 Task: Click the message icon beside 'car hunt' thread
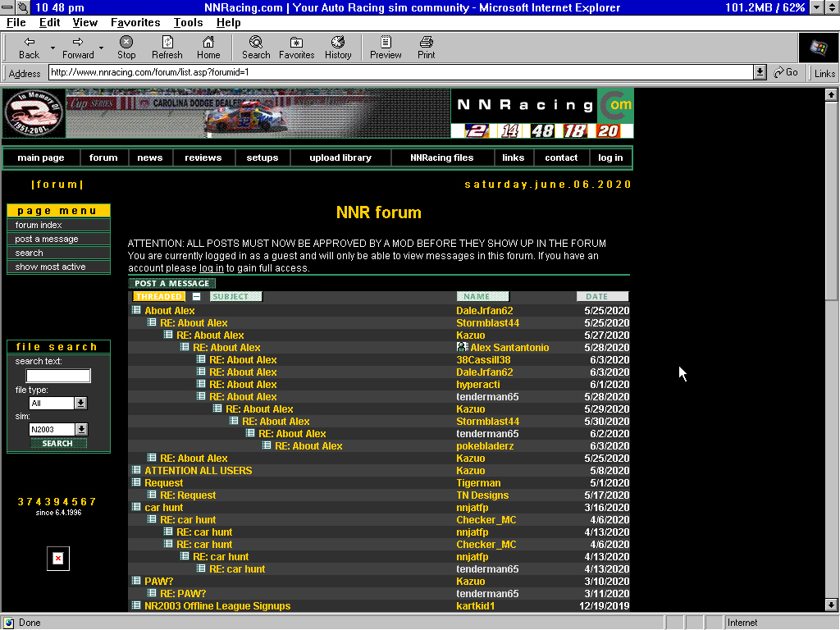(136, 507)
